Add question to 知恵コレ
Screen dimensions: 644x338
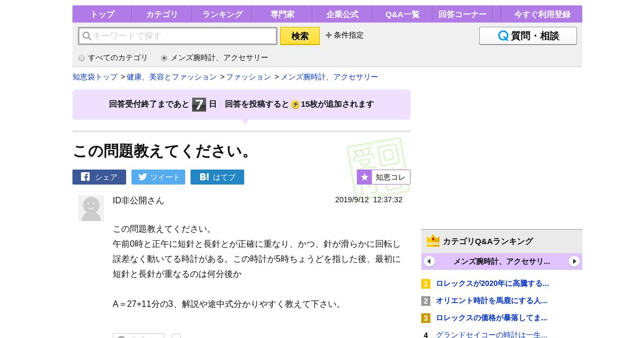pyautogui.click(x=384, y=177)
